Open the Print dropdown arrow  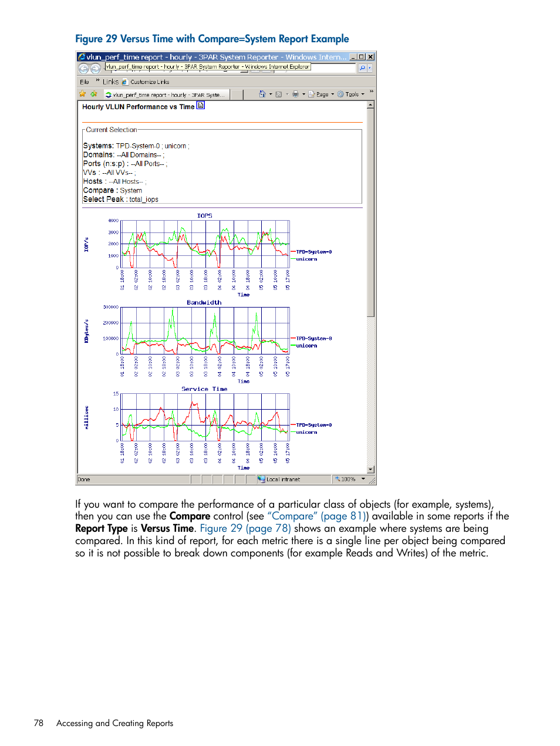[303, 94]
